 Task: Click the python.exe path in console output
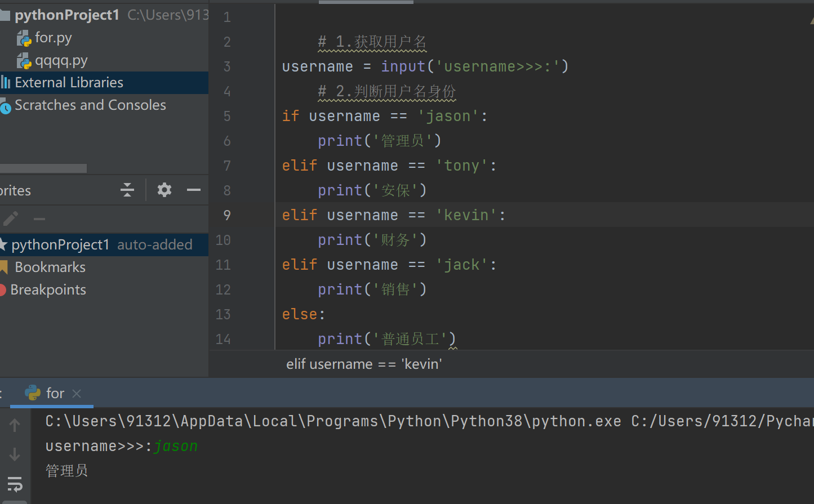pos(333,421)
